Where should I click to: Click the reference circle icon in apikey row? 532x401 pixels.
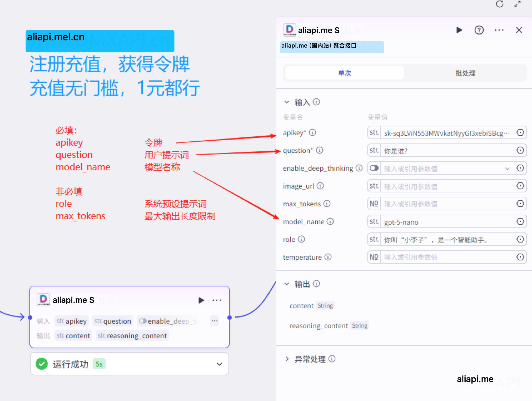click(x=520, y=133)
